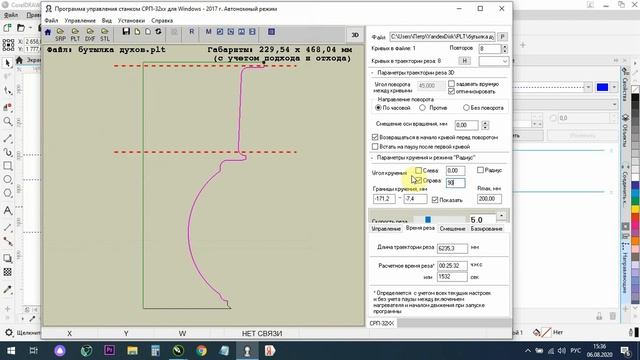Open a PLT file from the toolbar
Screen dimensions: 640x360
(x=75, y=35)
